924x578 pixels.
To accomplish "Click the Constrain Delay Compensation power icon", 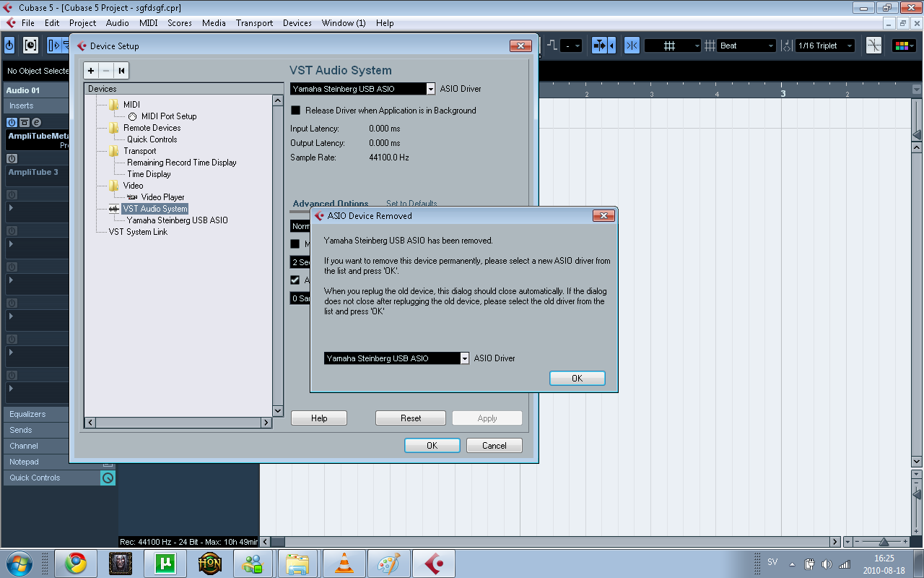I will [x=9, y=46].
